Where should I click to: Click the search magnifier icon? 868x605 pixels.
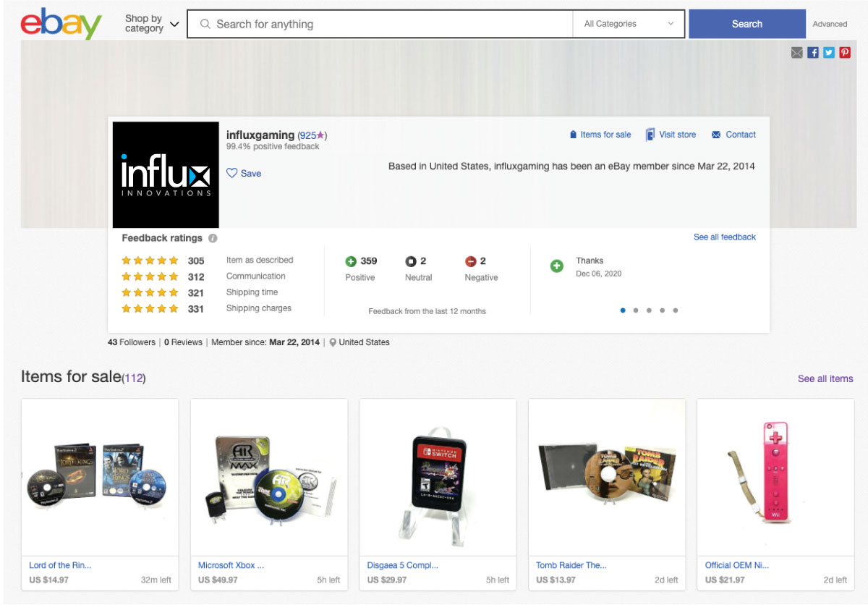(205, 24)
